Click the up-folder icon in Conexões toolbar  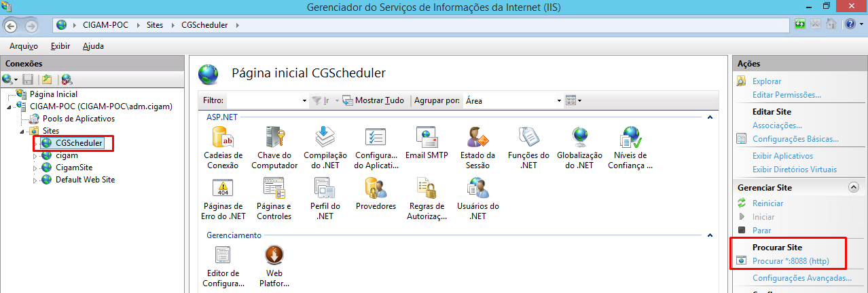click(x=47, y=79)
